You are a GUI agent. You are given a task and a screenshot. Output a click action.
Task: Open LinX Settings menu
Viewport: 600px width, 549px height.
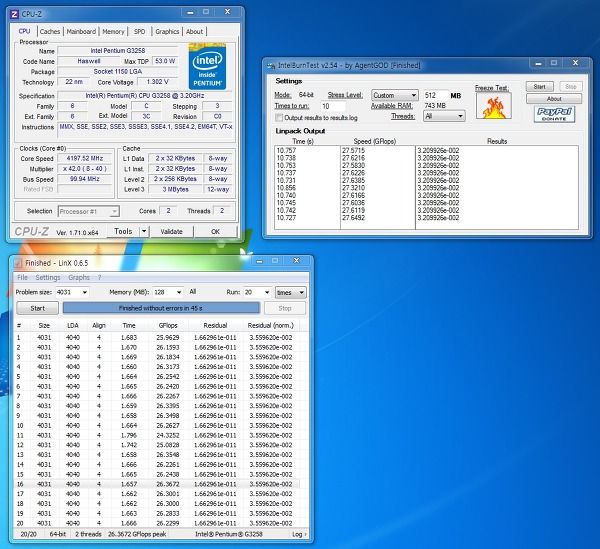tap(48, 277)
